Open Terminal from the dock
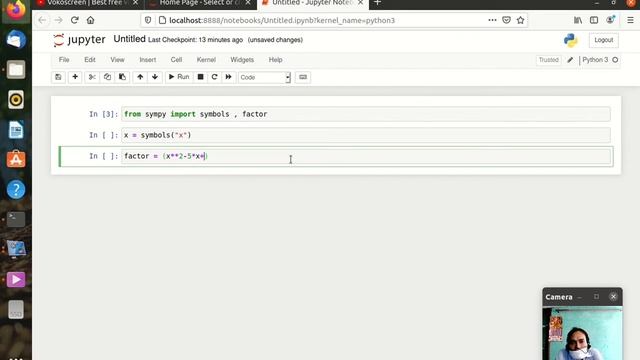 point(16,220)
